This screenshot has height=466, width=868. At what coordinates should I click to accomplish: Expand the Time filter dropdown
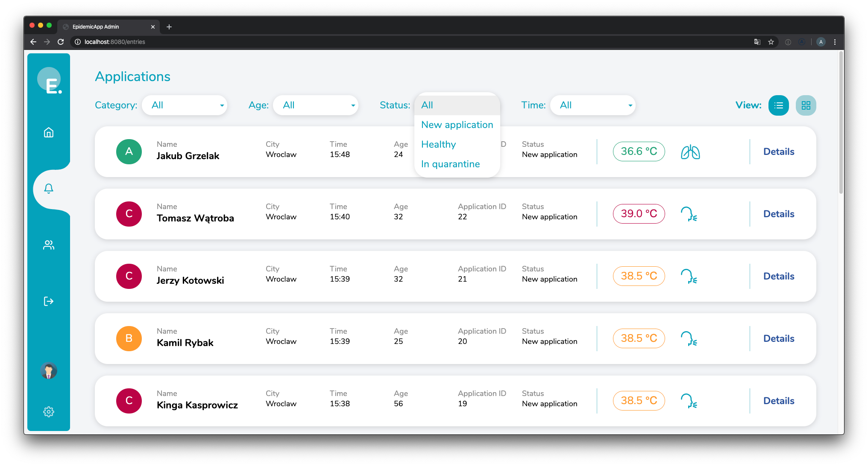click(x=593, y=105)
